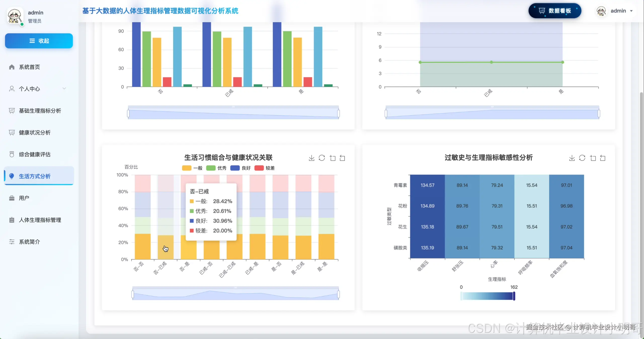Click heatmap visual map slider handle

pos(514,296)
